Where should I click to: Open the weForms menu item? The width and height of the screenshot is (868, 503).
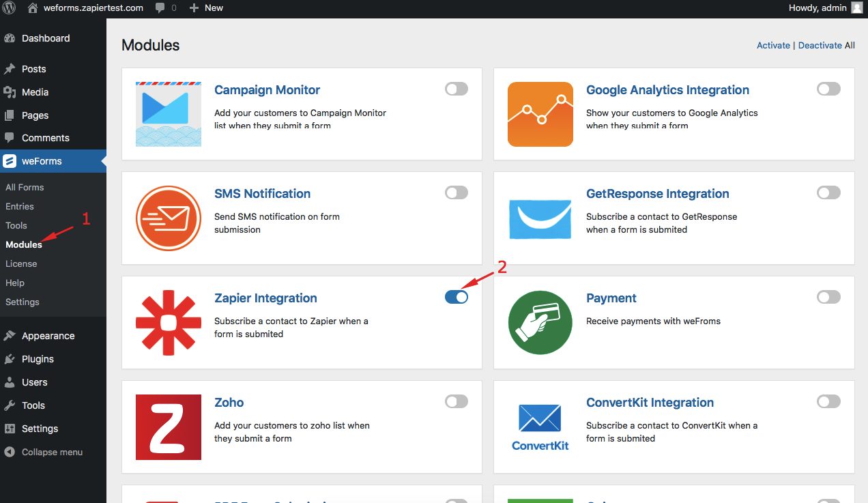coord(53,161)
